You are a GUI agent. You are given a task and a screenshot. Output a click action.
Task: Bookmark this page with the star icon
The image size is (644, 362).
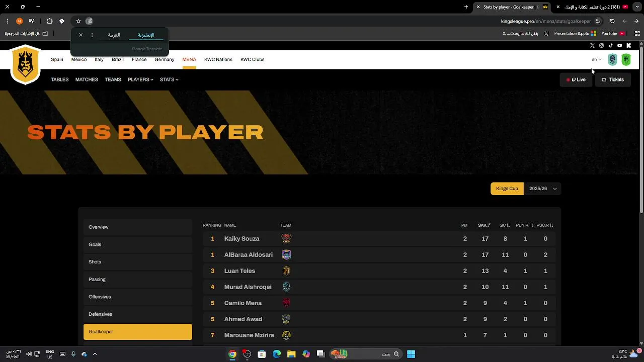78,21
